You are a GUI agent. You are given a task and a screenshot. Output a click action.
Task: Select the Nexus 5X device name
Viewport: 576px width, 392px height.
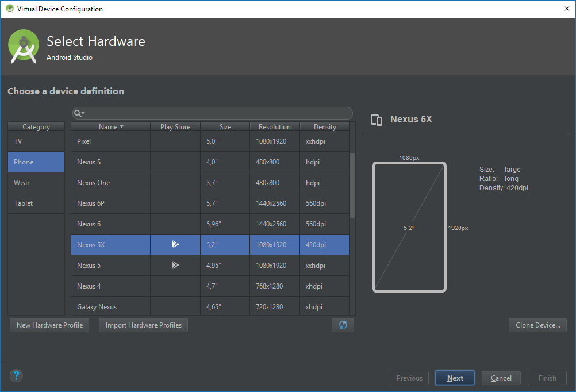91,245
